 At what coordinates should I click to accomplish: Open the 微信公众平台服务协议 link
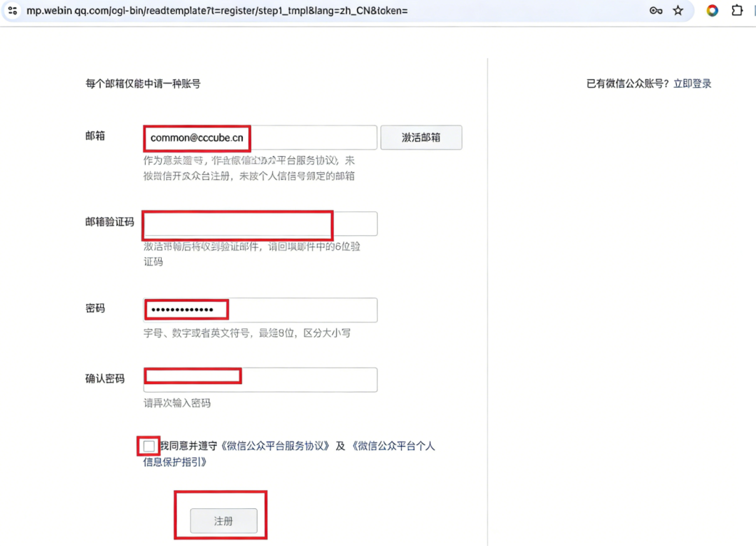[275, 446]
